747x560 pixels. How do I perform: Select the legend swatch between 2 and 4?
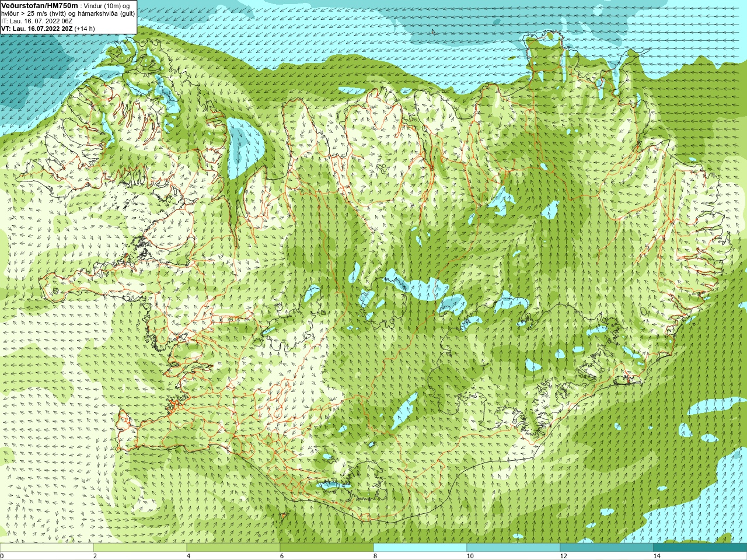140,548
